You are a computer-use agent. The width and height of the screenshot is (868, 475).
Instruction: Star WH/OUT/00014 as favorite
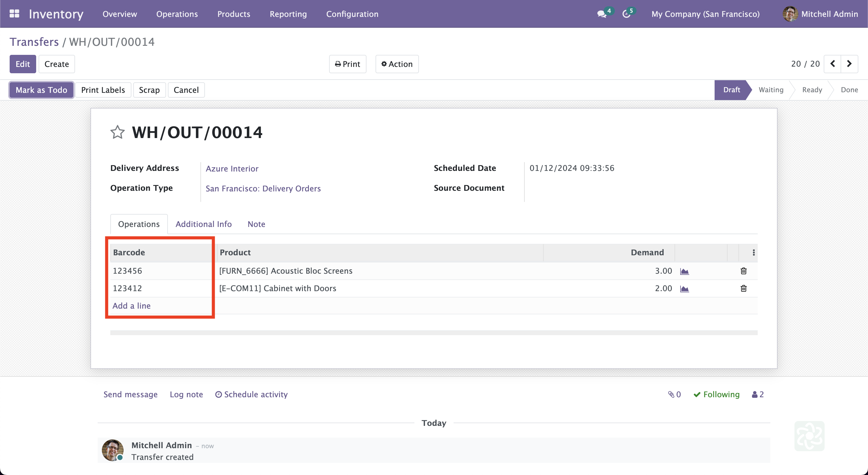coord(117,132)
